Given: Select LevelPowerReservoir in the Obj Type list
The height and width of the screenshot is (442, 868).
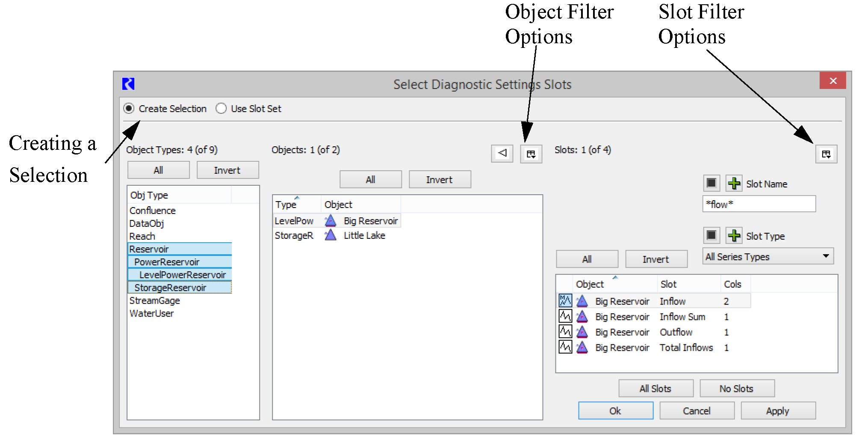Looking at the screenshot, I should pos(182,275).
